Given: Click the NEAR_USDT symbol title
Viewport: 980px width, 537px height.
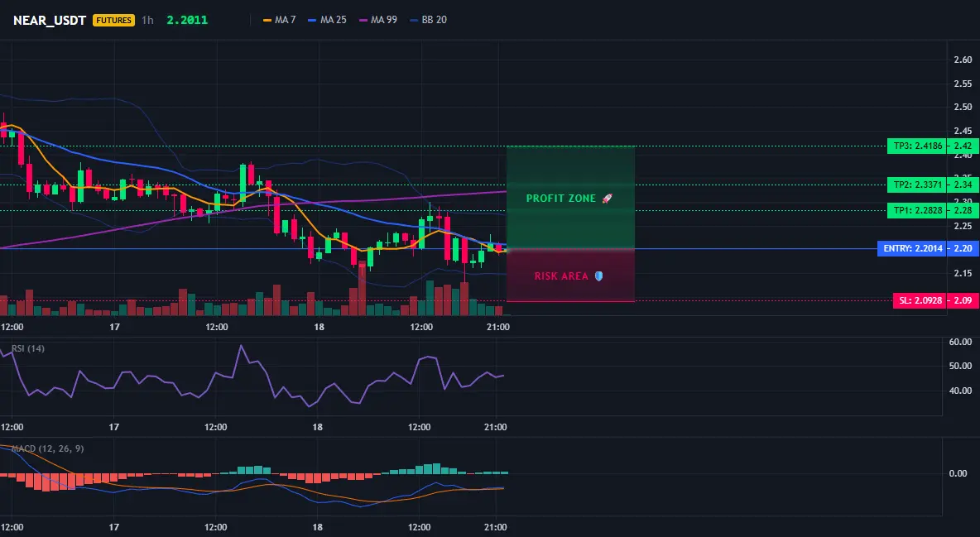Looking at the screenshot, I should [50, 20].
